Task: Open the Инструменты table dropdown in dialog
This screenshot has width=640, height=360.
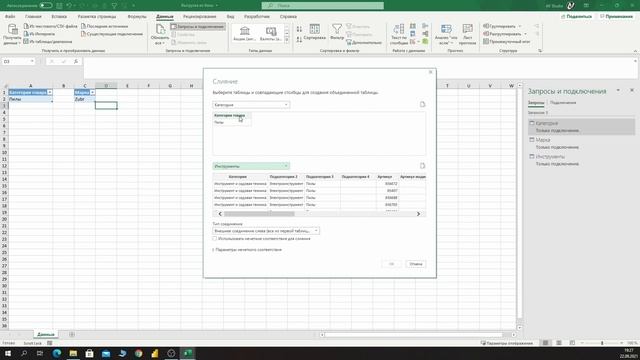Action: pyautogui.click(x=251, y=166)
